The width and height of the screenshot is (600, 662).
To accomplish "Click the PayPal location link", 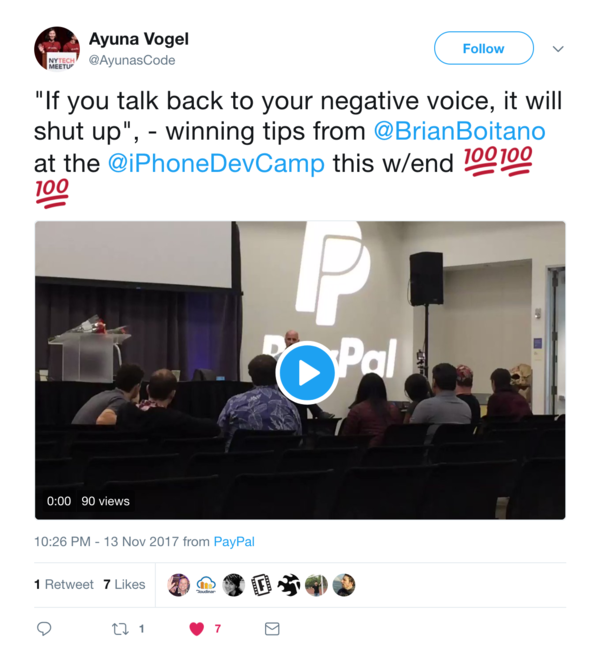I will pyautogui.click(x=234, y=542).
